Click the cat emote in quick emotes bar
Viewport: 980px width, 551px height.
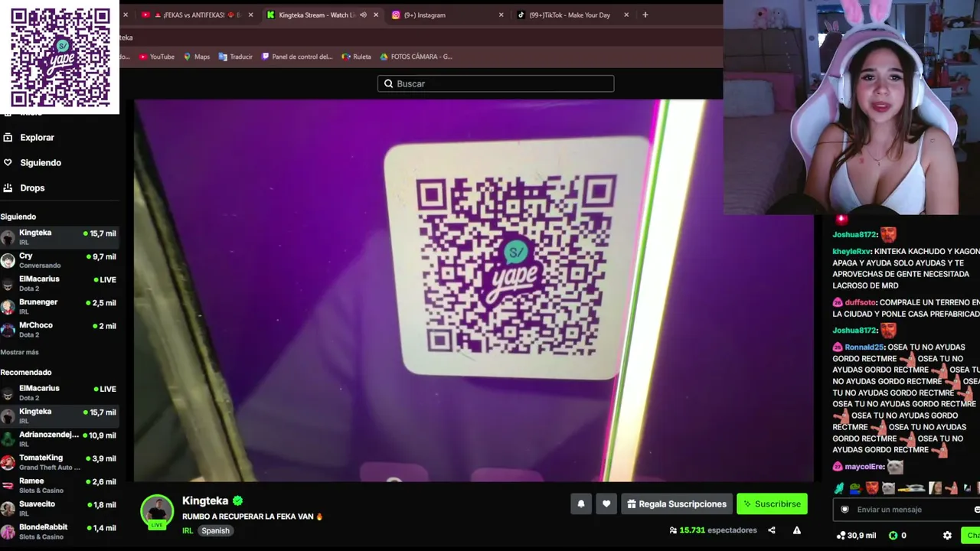[x=888, y=488]
